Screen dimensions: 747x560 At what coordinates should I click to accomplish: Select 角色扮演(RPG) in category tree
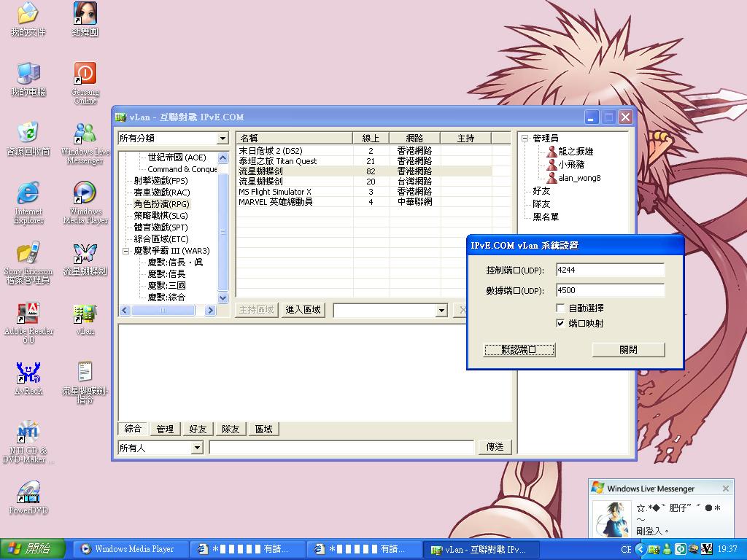pos(161,204)
